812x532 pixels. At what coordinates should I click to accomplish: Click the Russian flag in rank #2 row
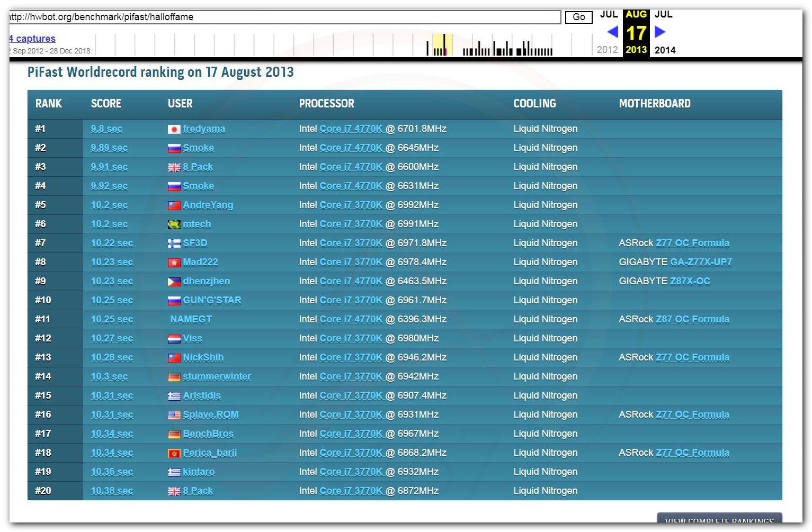tap(174, 148)
